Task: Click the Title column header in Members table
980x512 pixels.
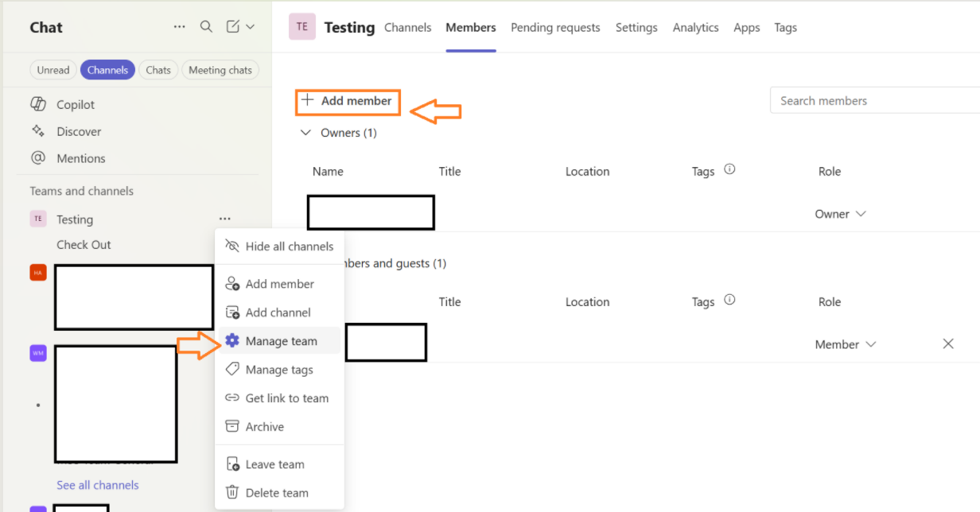Action: click(449, 302)
